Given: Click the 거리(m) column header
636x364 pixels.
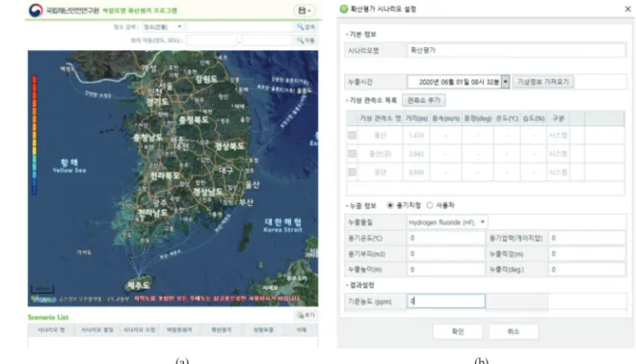Looking at the screenshot, I should coord(416,118).
